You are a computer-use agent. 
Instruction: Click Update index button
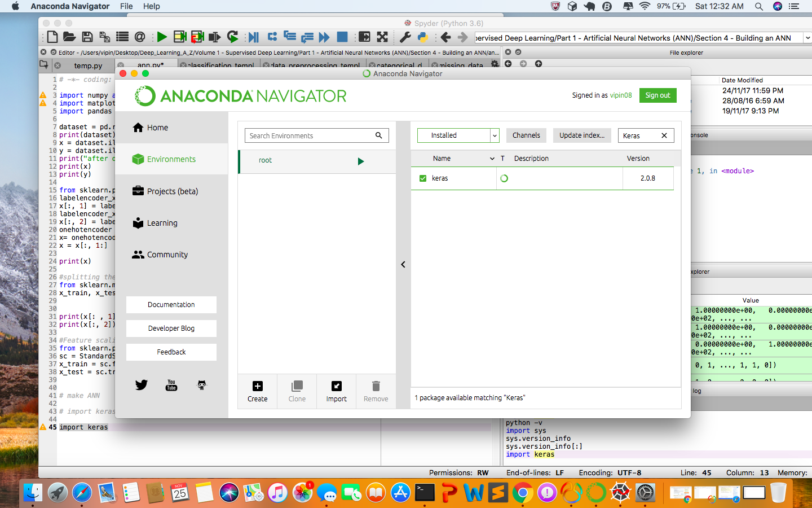[582, 135]
